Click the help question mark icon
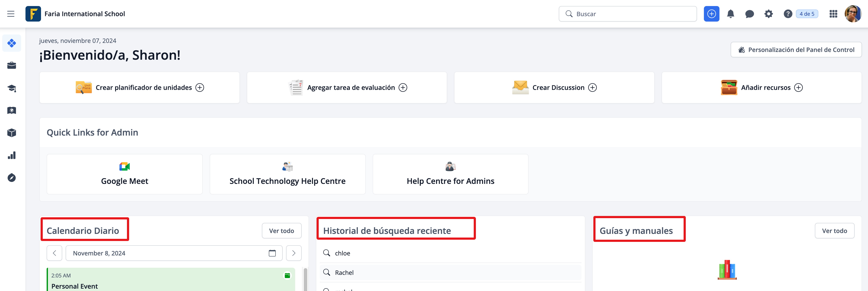 (x=787, y=14)
